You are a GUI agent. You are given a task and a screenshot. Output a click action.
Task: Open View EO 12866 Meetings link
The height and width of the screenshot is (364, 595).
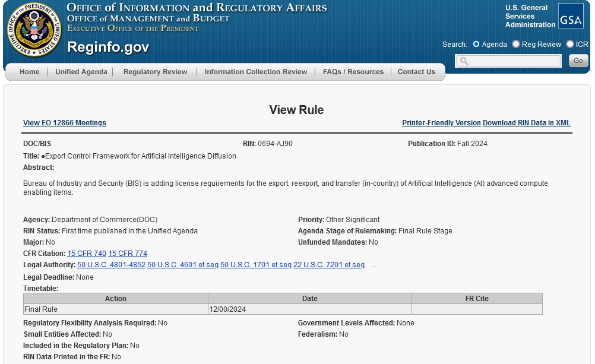65,122
